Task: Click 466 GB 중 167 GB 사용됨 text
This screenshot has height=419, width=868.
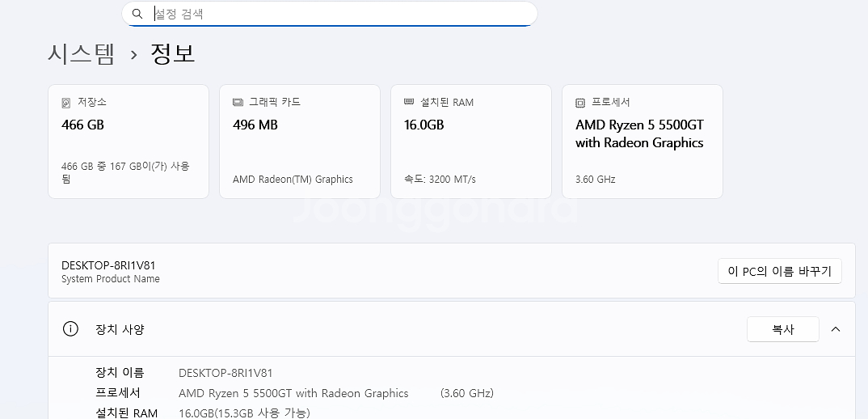Action: click(x=125, y=172)
